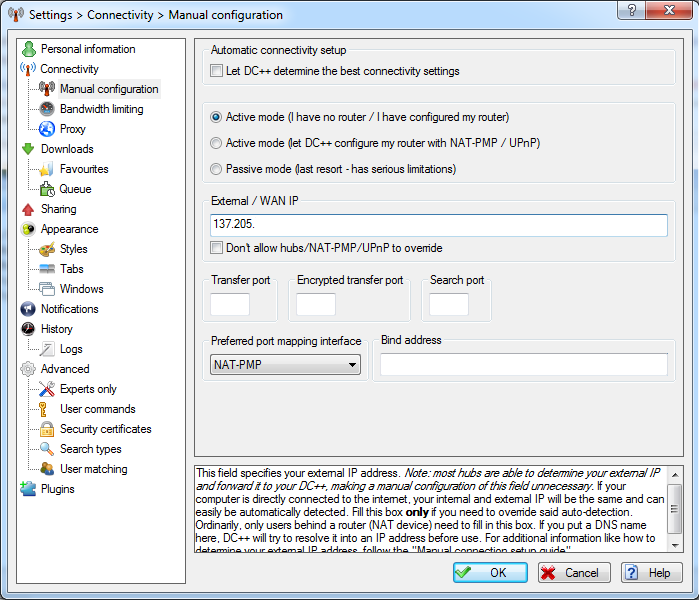This screenshot has height=600, width=699.
Task: Click the Cancel button
Action: click(x=574, y=572)
